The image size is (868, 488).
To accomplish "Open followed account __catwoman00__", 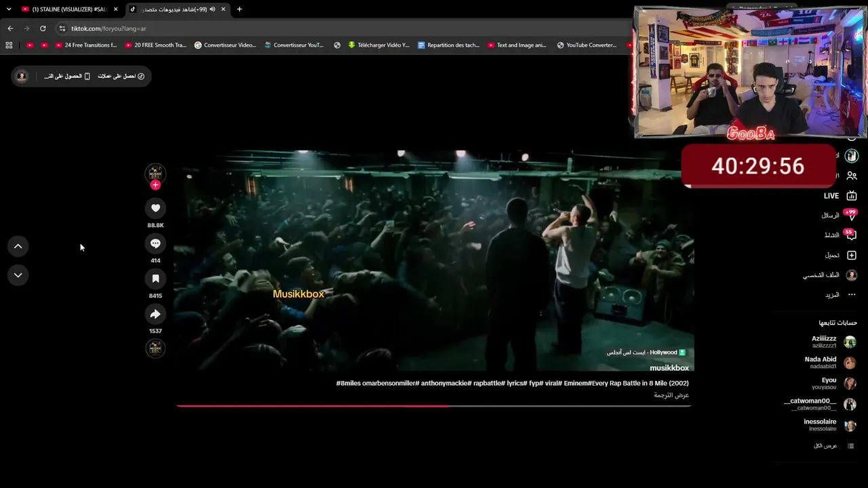I will point(820,404).
